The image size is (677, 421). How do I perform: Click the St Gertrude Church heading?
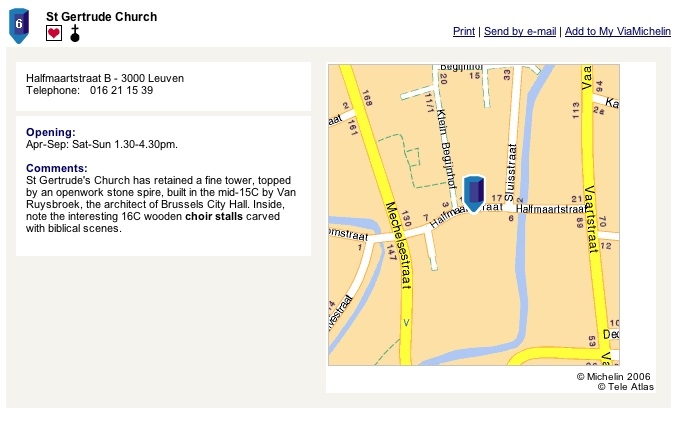[101, 17]
